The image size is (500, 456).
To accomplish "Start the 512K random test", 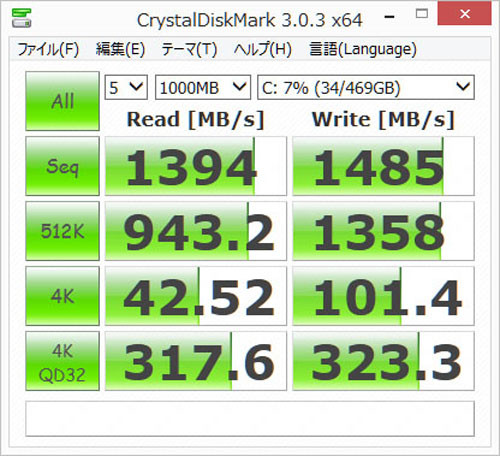I will (x=62, y=231).
